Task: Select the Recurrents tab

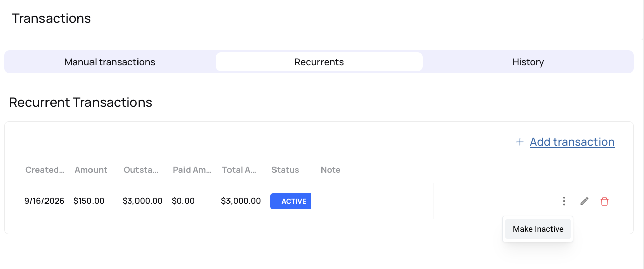Action: 319,62
